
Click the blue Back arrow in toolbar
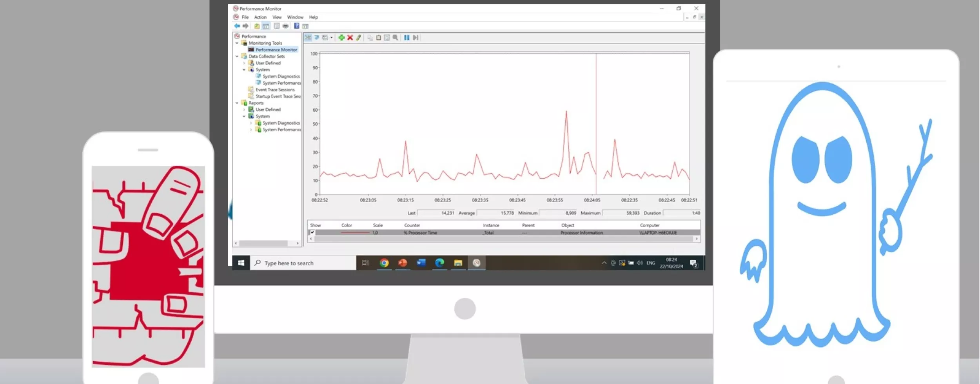click(237, 26)
